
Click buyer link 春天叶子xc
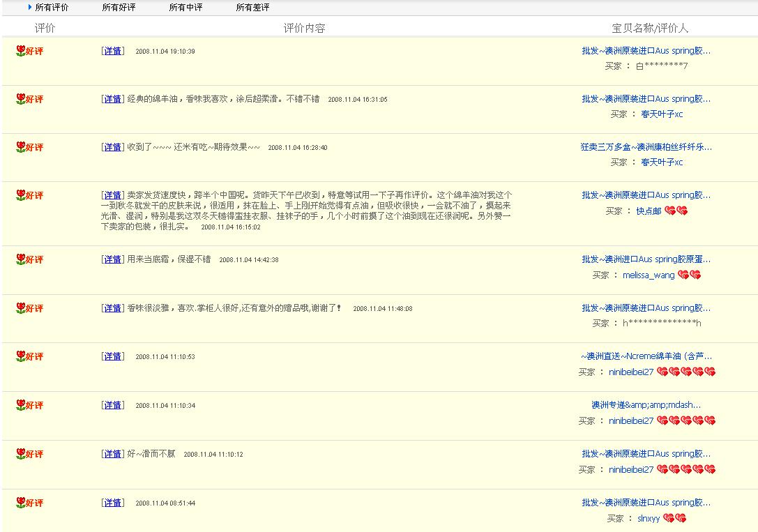tap(663, 113)
